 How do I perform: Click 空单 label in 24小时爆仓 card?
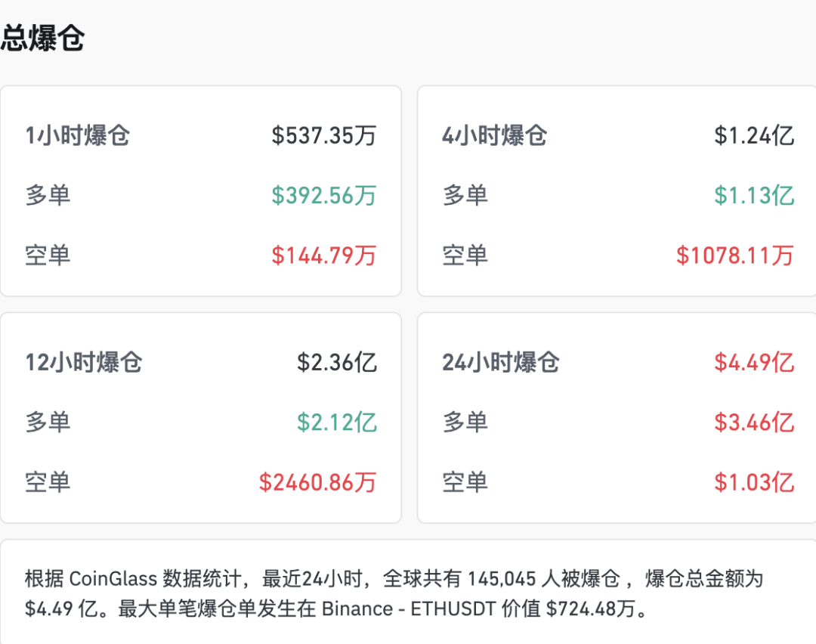pos(465,481)
